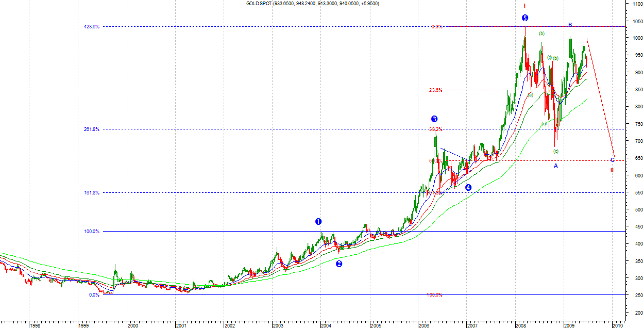The height and width of the screenshot is (328, 644).
Task: Select the red wave I label at top
Action: (x=524, y=6)
